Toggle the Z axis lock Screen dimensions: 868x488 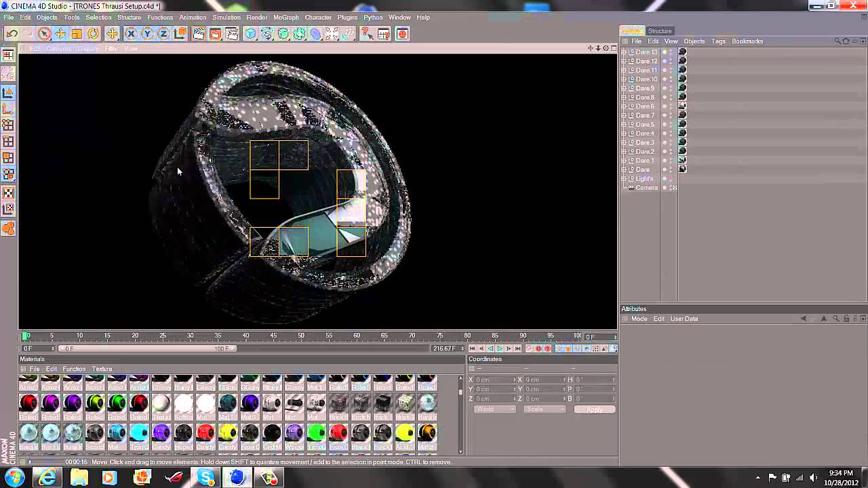click(163, 34)
